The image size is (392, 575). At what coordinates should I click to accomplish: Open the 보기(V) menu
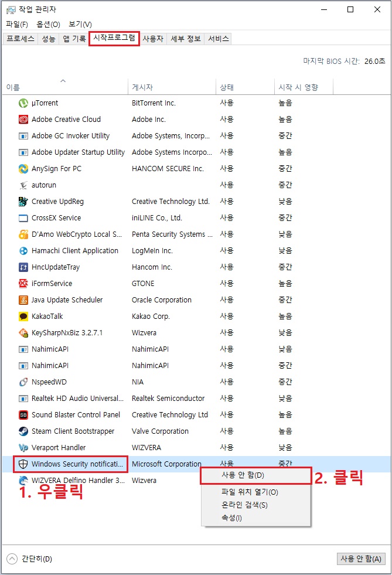80,25
